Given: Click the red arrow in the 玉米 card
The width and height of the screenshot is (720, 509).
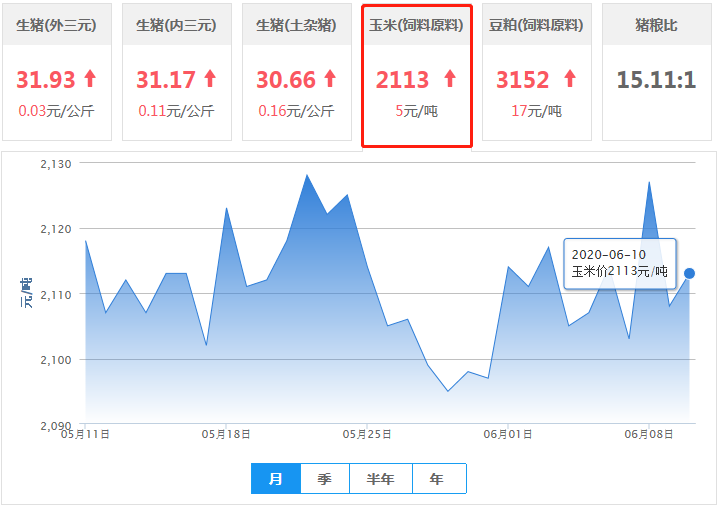Looking at the screenshot, I should (450, 78).
